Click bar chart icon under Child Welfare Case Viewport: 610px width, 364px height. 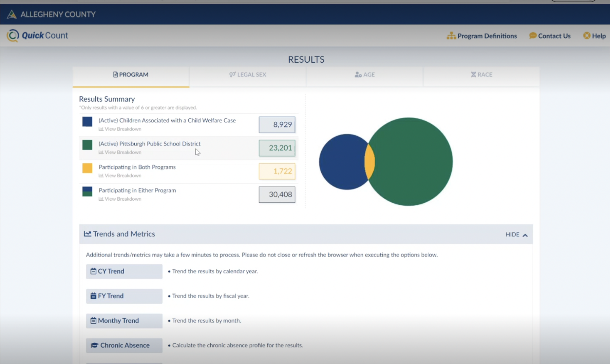[x=101, y=129]
